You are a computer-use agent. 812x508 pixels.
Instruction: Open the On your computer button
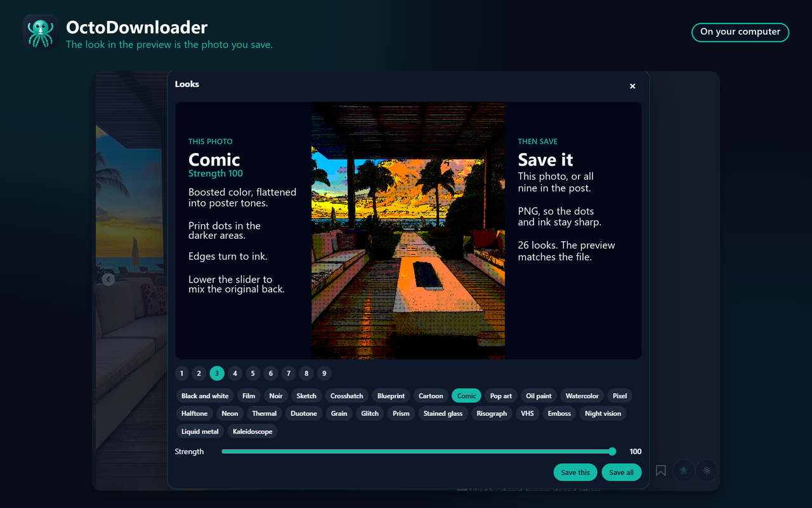[740, 32]
